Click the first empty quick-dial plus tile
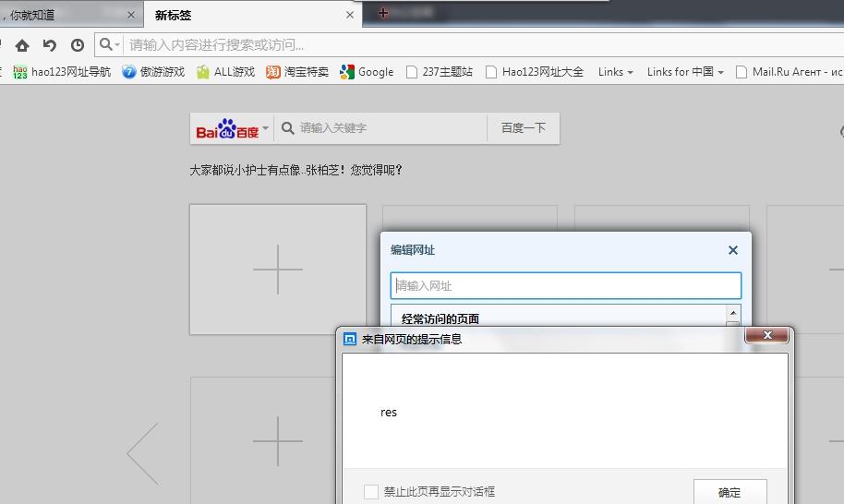The width and height of the screenshot is (844, 504). 278,270
